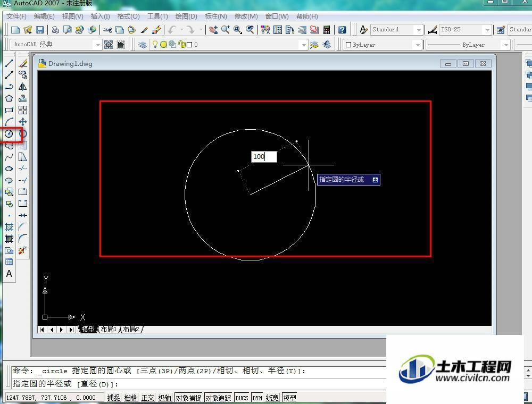Screen dimensions: 532x404
Task: Expand the layer list dropdown
Action: tap(303, 45)
